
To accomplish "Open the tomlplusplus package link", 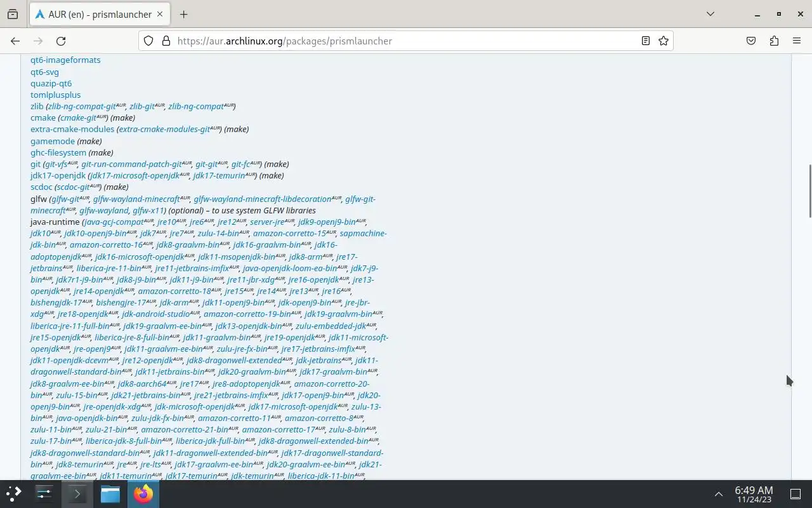I will pyautogui.click(x=55, y=95).
